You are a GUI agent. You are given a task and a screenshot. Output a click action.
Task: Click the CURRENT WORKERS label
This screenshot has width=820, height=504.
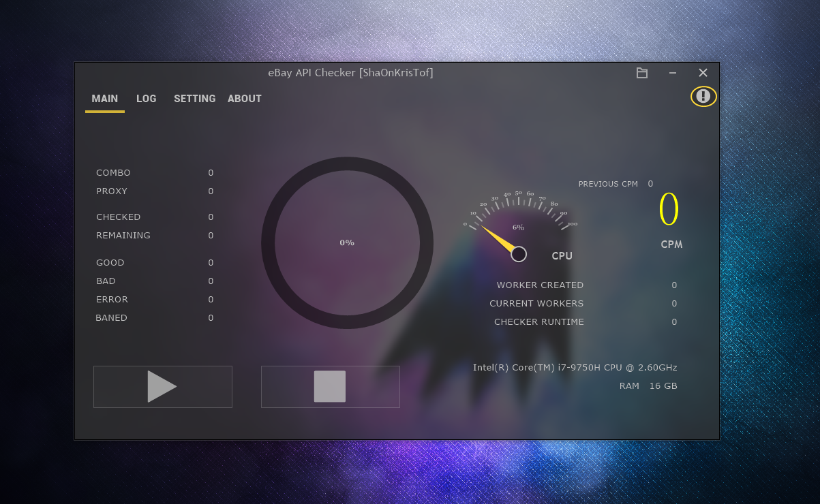pyautogui.click(x=536, y=304)
